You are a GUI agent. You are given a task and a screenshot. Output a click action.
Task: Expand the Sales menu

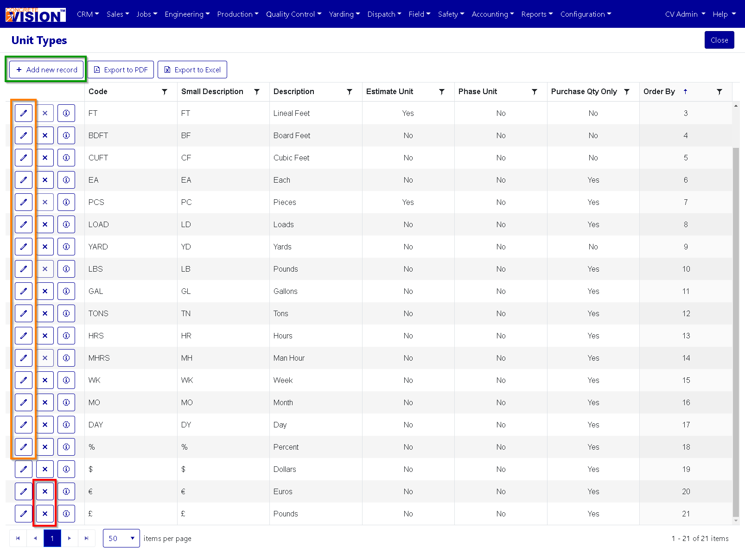[118, 14]
